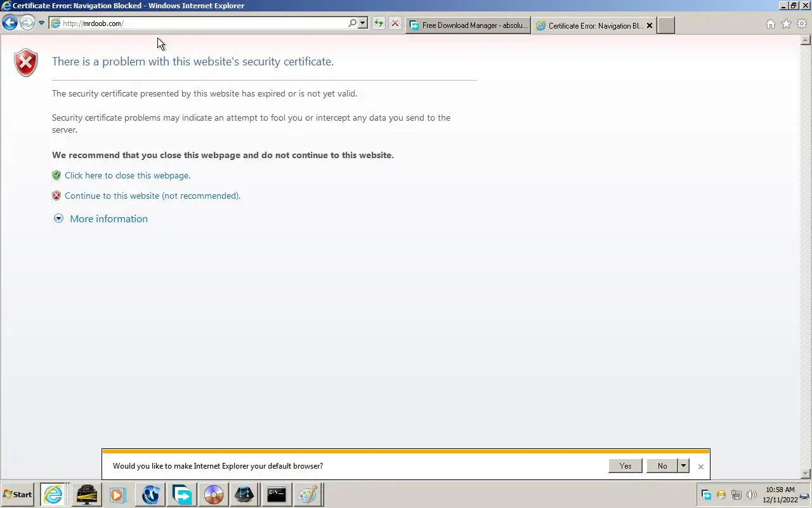
Task: Click the More information link text
Action: point(108,218)
